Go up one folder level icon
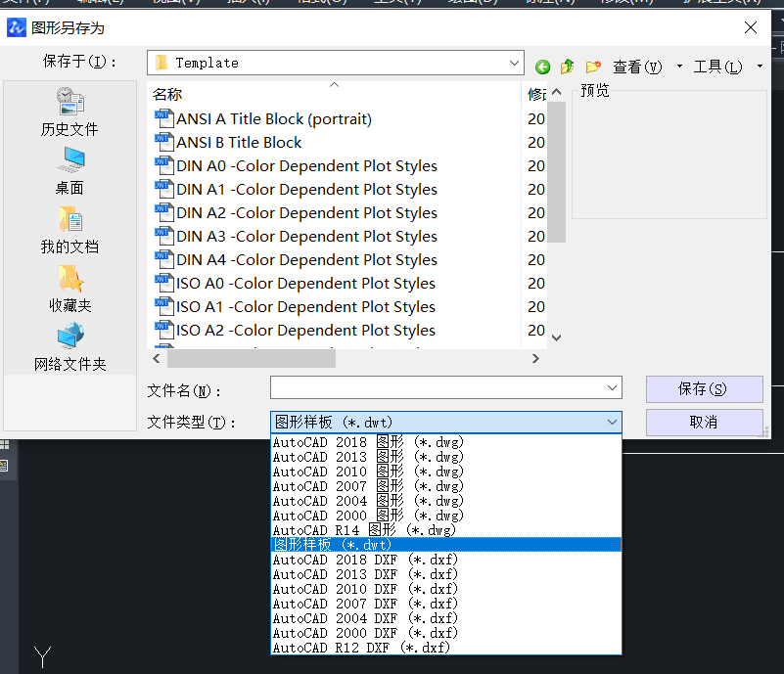The height and width of the screenshot is (674, 784). (x=568, y=67)
